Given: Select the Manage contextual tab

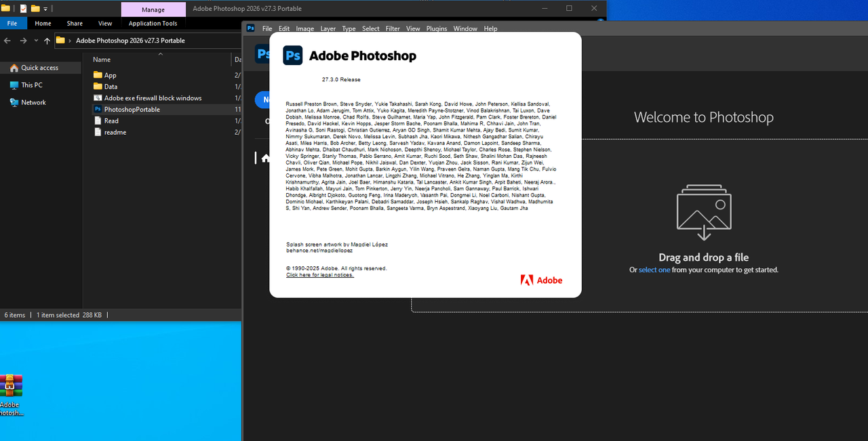Looking at the screenshot, I should click(x=153, y=9).
